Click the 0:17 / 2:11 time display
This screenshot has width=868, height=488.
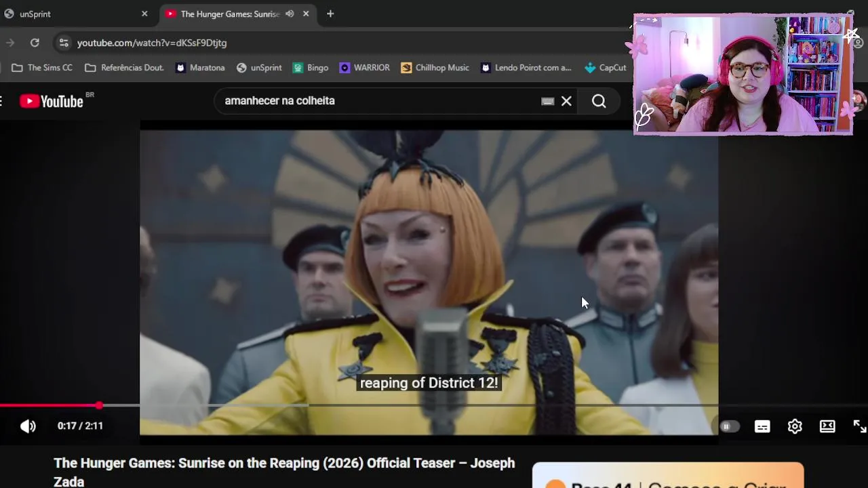80,426
